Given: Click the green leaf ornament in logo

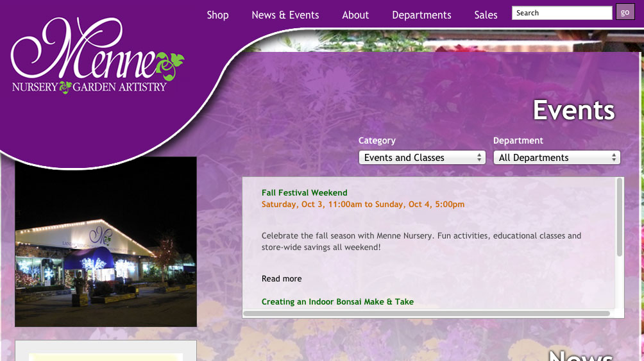Looking at the screenshot, I should coord(169,65).
